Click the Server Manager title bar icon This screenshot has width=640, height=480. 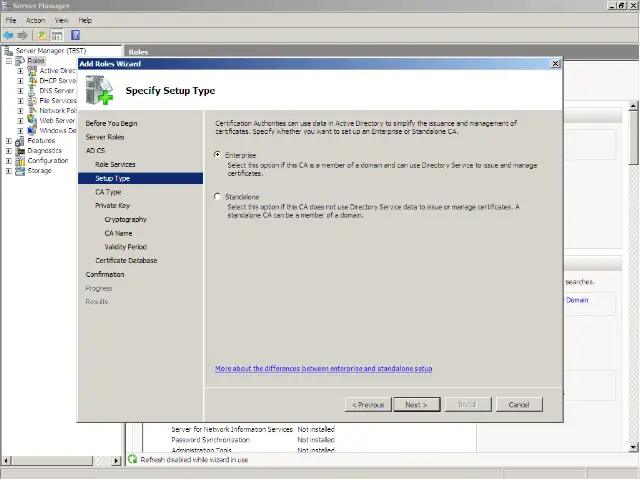click(6, 5)
